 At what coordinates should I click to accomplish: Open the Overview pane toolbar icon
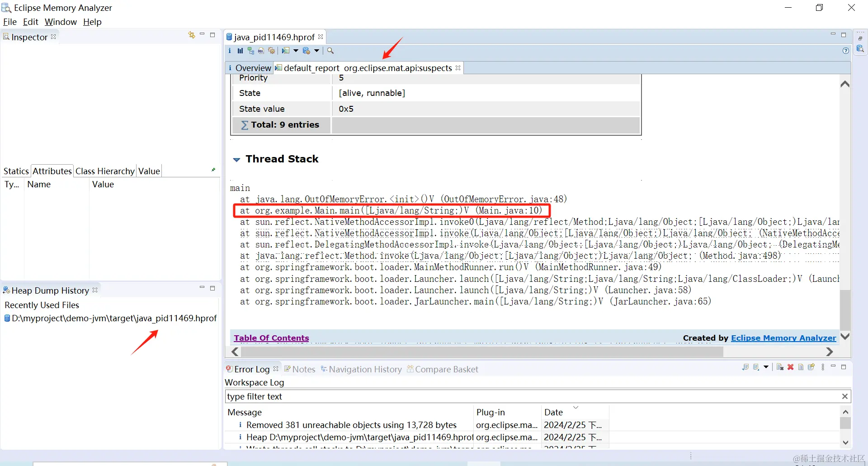click(x=230, y=51)
